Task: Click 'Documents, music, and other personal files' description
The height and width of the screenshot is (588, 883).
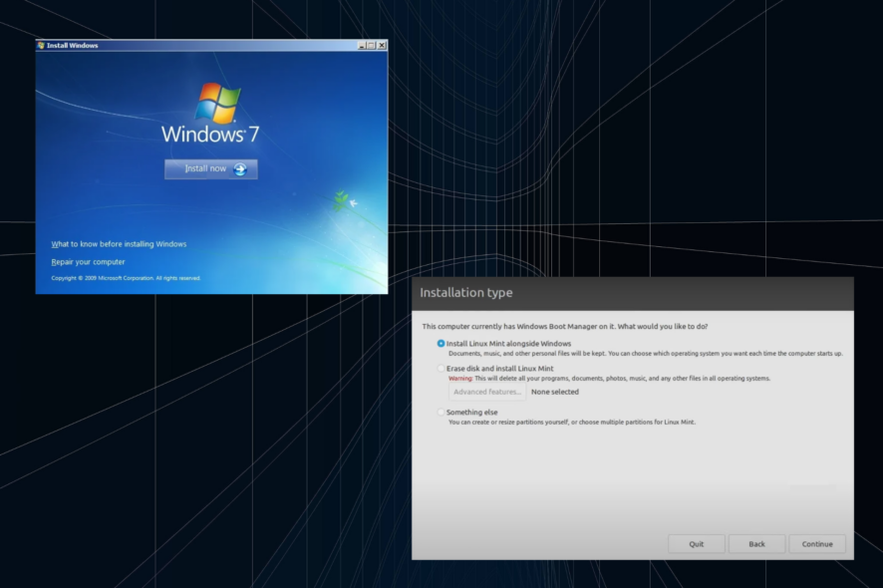Action: pos(646,354)
